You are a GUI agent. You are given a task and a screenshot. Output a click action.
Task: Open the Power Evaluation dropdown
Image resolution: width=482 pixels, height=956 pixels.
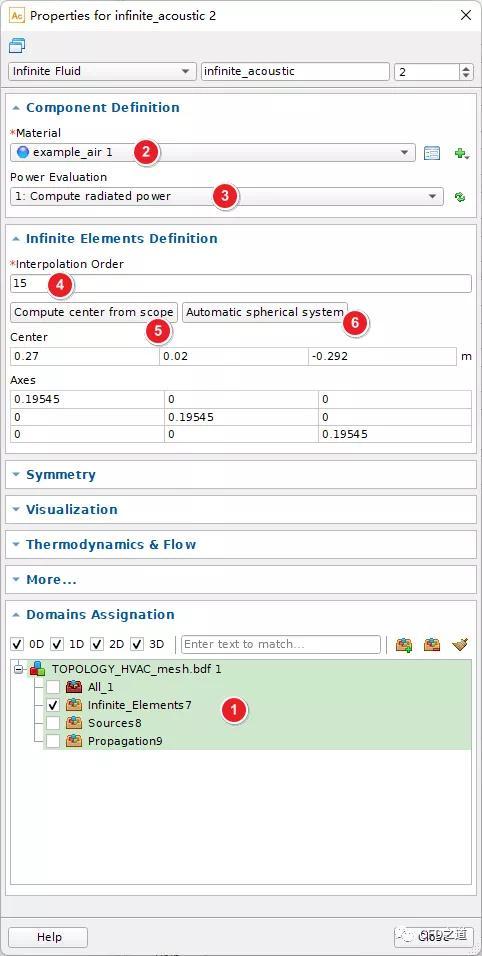click(x=227, y=196)
